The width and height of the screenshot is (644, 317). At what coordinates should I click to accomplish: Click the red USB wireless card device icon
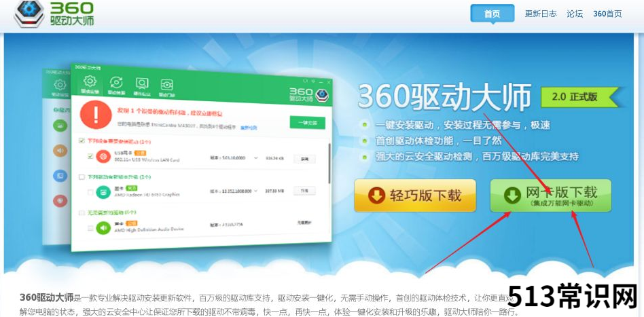point(103,156)
